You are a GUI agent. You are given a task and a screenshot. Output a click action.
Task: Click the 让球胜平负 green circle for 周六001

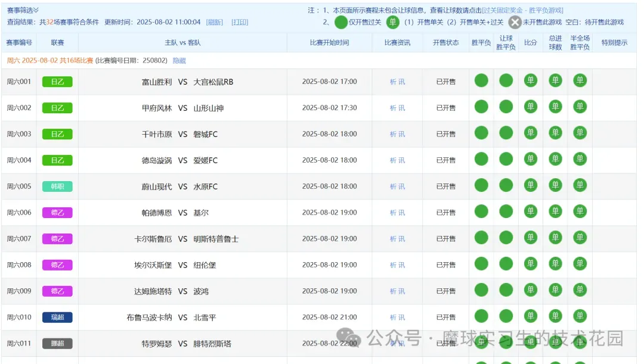coord(506,80)
